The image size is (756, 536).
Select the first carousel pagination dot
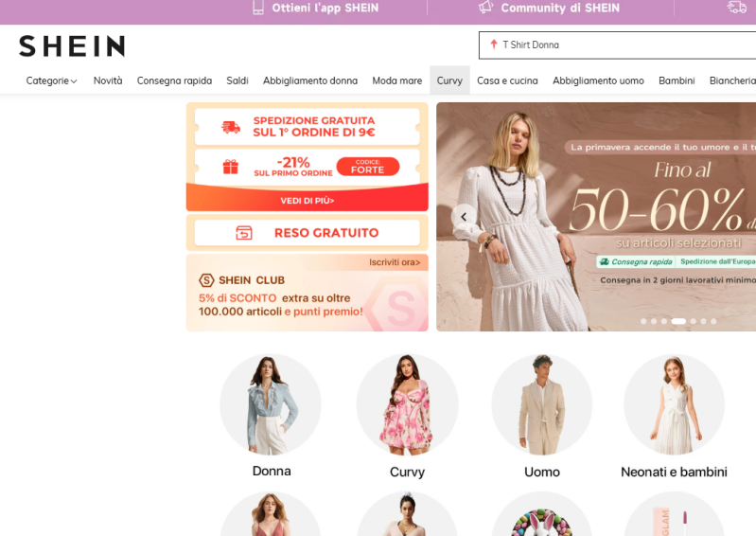(x=643, y=321)
